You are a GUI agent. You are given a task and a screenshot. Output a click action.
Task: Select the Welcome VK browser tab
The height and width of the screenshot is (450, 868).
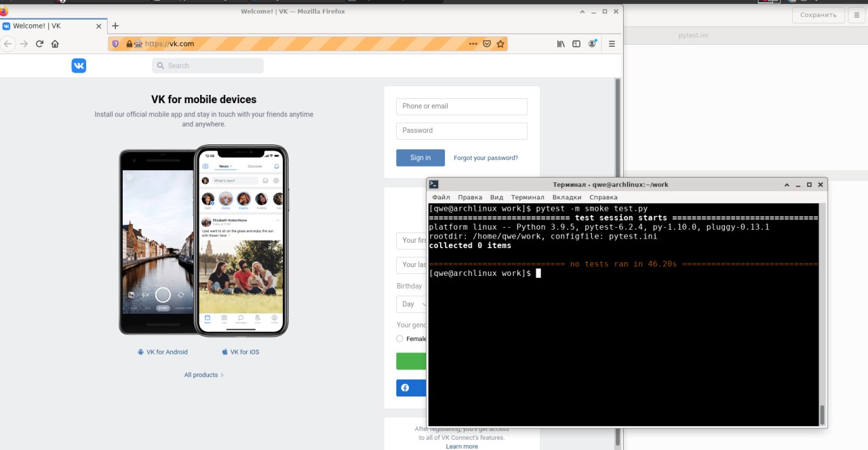click(53, 26)
